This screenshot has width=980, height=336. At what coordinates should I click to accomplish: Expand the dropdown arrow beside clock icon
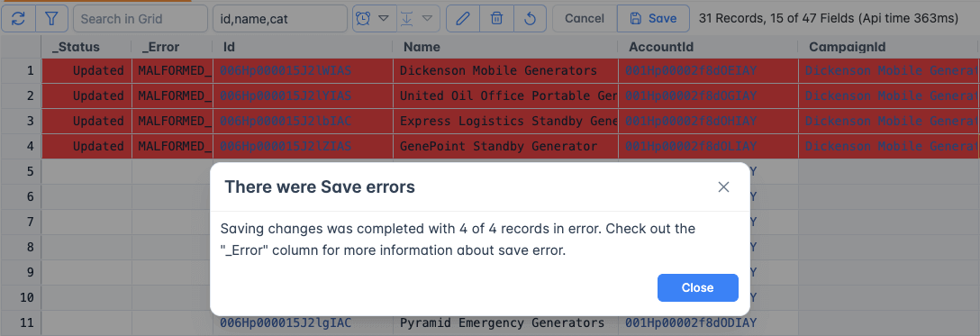pyautogui.click(x=385, y=19)
